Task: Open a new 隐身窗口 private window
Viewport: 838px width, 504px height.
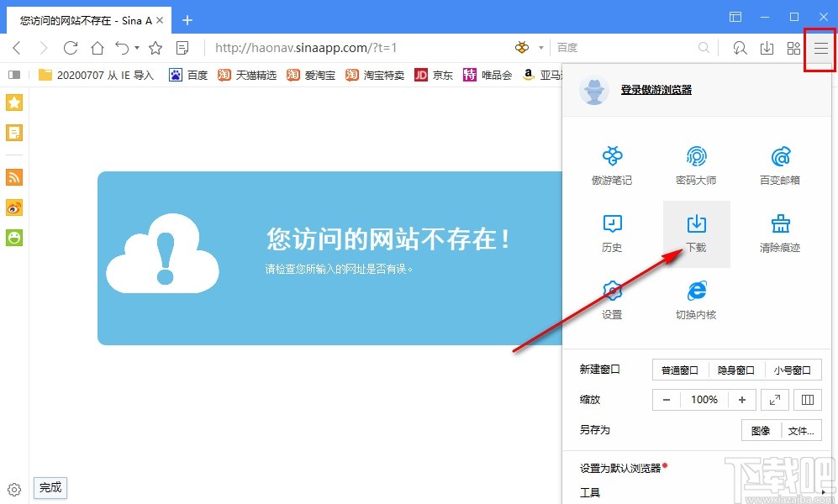Action: click(736, 370)
